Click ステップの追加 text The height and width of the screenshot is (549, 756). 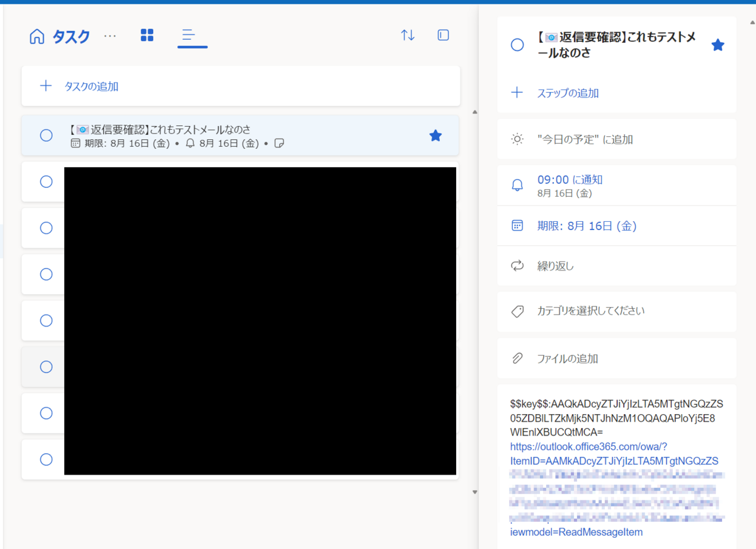tap(568, 93)
